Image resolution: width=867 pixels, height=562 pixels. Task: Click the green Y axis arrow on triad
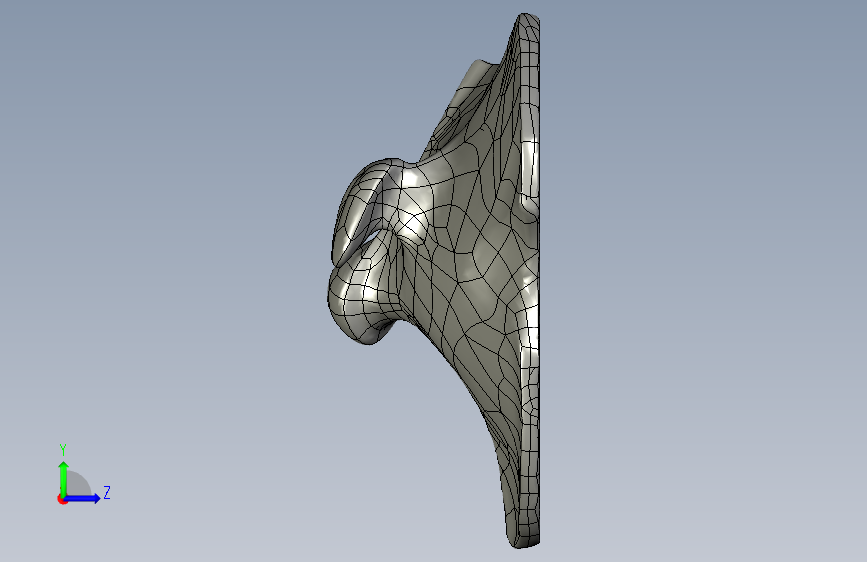[64, 478]
